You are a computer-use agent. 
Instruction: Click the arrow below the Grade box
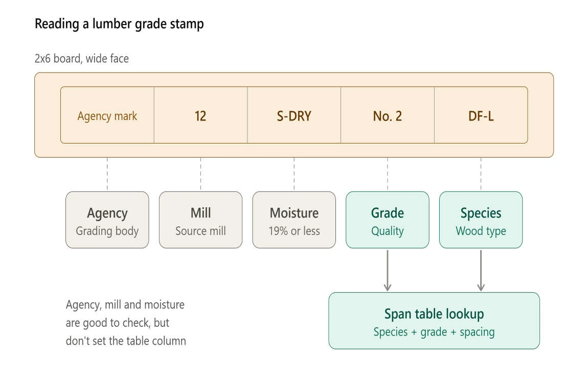[x=388, y=270]
